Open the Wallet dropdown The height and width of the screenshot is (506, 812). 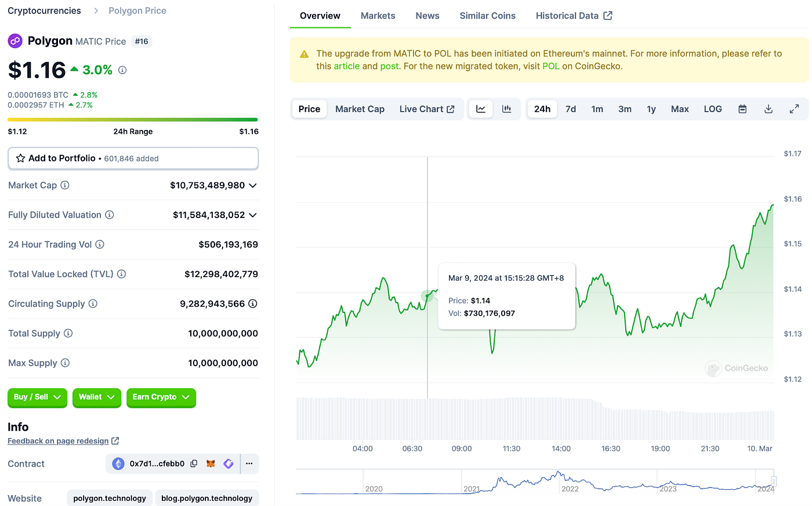(96, 398)
